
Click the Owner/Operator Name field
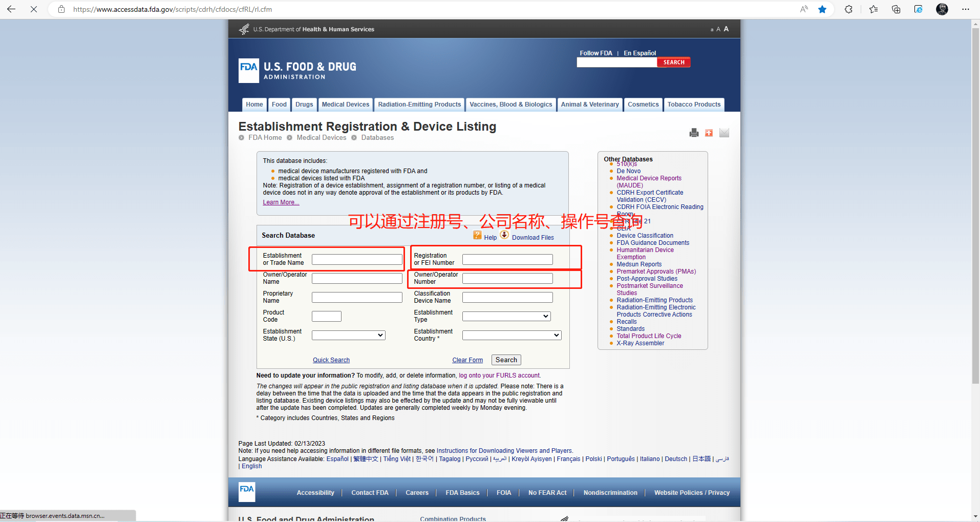pyautogui.click(x=357, y=278)
